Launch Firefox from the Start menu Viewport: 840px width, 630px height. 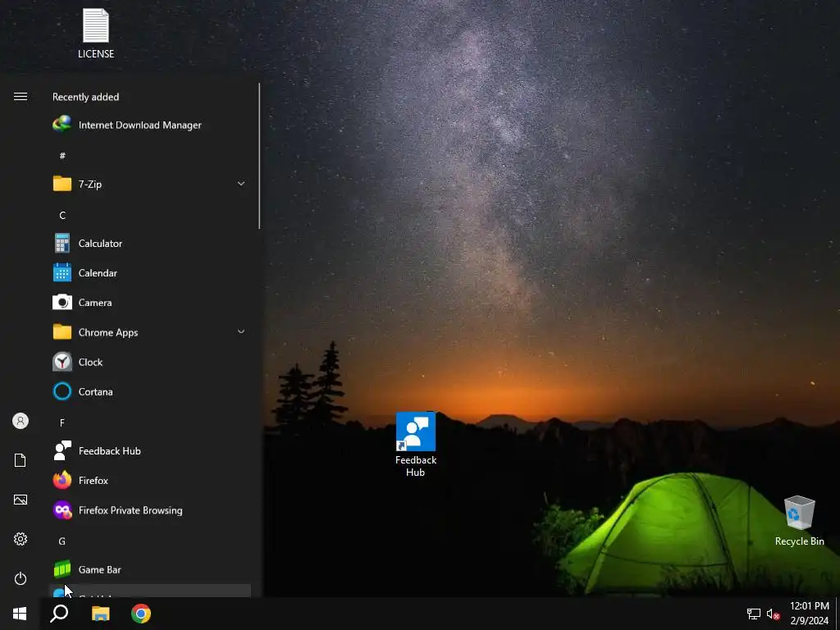point(150,481)
